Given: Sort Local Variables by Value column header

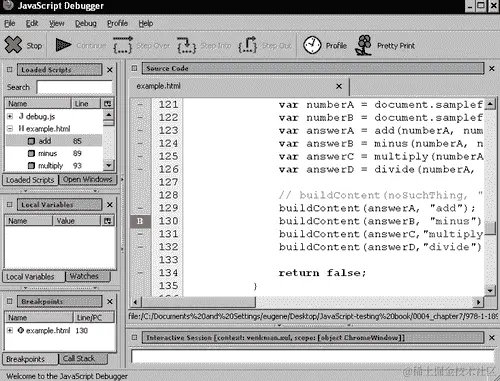Looking at the screenshot, I should 77,221.
